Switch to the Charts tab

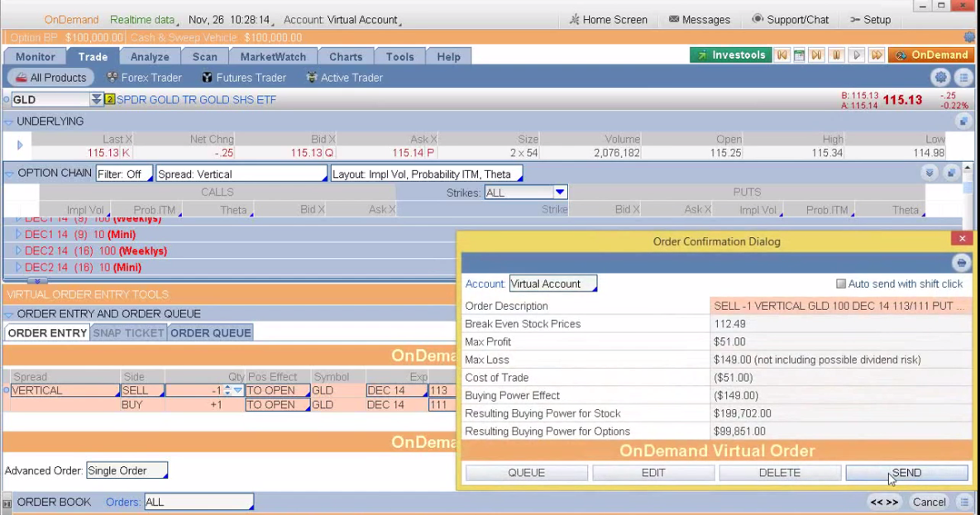point(346,56)
